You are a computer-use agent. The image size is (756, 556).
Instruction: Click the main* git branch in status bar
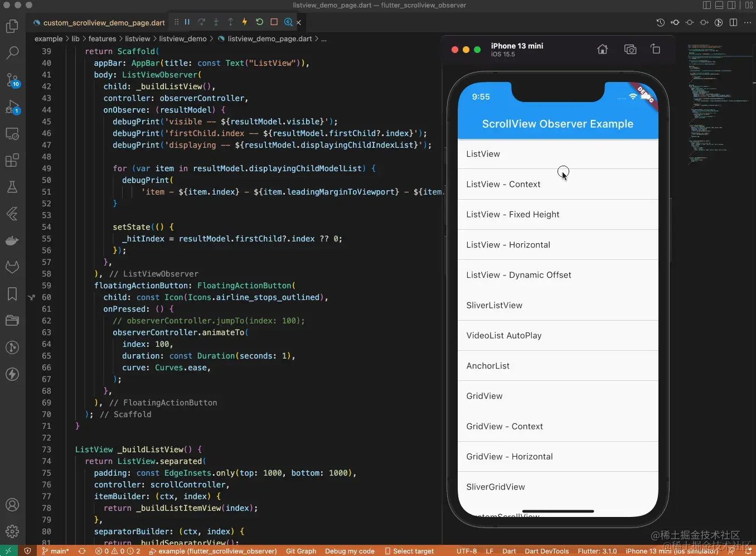(55, 551)
